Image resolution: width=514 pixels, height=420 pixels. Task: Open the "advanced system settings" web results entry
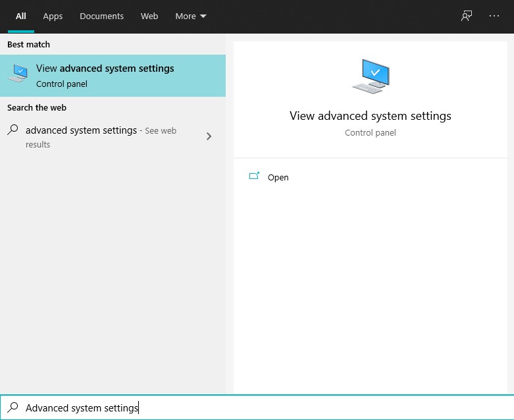81,130
